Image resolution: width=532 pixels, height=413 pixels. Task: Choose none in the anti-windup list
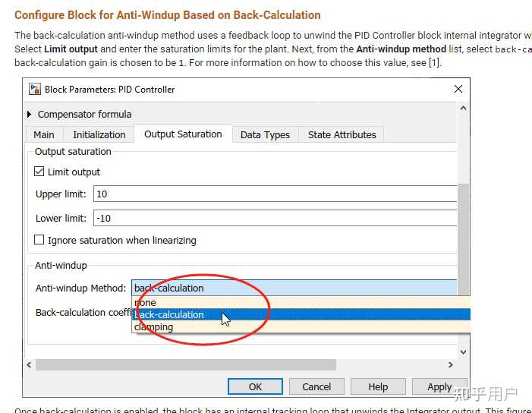pyautogui.click(x=301, y=302)
